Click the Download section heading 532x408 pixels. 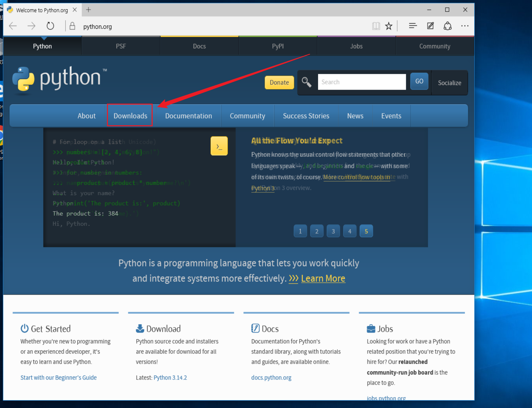pyautogui.click(x=163, y=329)
